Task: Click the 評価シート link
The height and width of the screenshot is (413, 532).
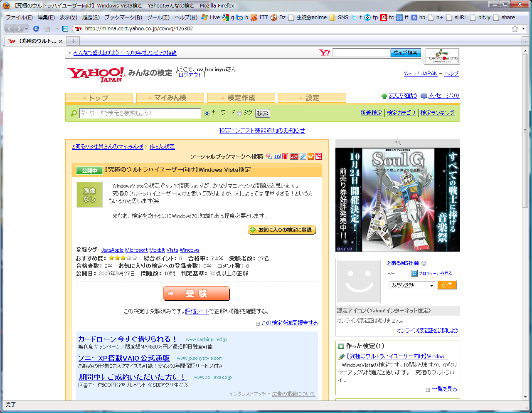Action: [197, 311]
